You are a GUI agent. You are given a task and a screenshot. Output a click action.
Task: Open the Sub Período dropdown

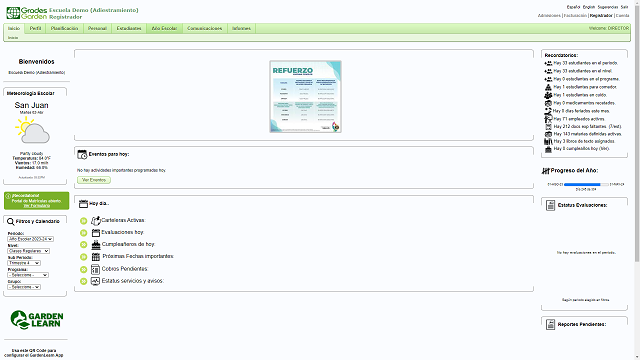(24, 263)
